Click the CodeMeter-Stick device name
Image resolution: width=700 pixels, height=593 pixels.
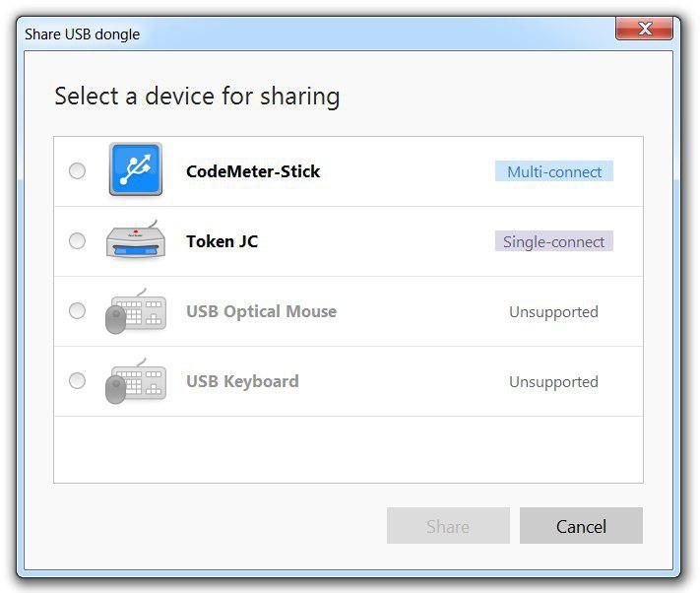pos(253,171)
